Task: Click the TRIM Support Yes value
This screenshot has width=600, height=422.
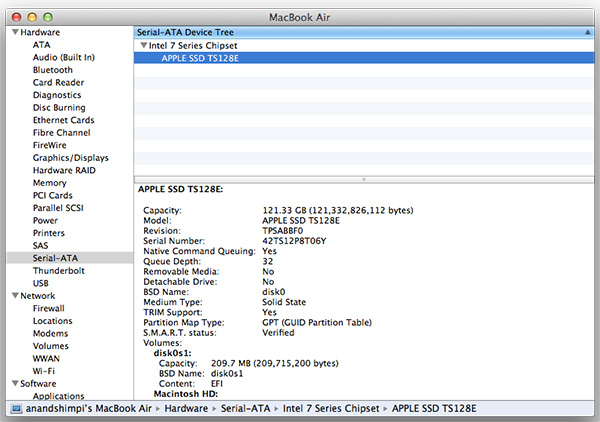Action: (269, 312)
